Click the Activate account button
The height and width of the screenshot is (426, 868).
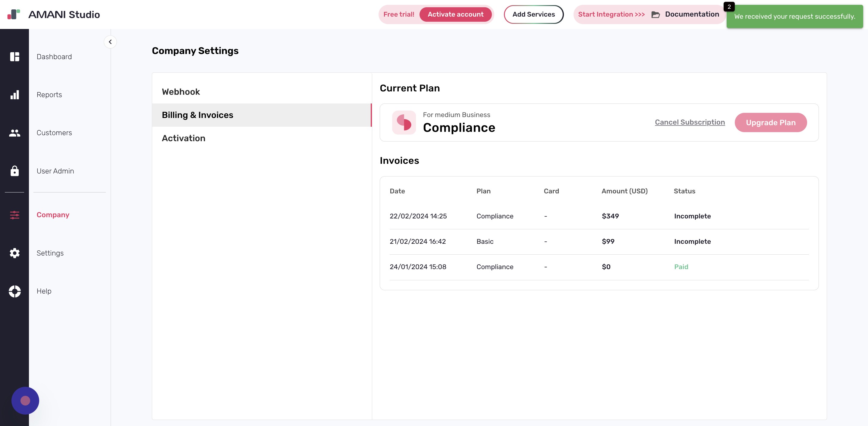pyautogui.click(x=456, y=14)
